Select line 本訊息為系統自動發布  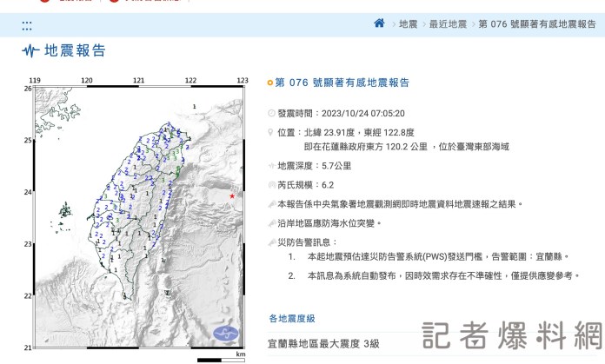(443, 275)
